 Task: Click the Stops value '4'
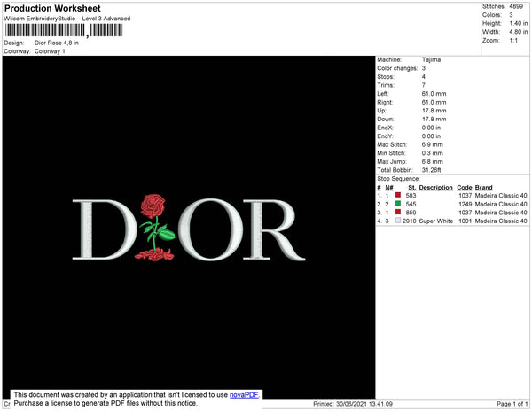(x=424, y=76)
